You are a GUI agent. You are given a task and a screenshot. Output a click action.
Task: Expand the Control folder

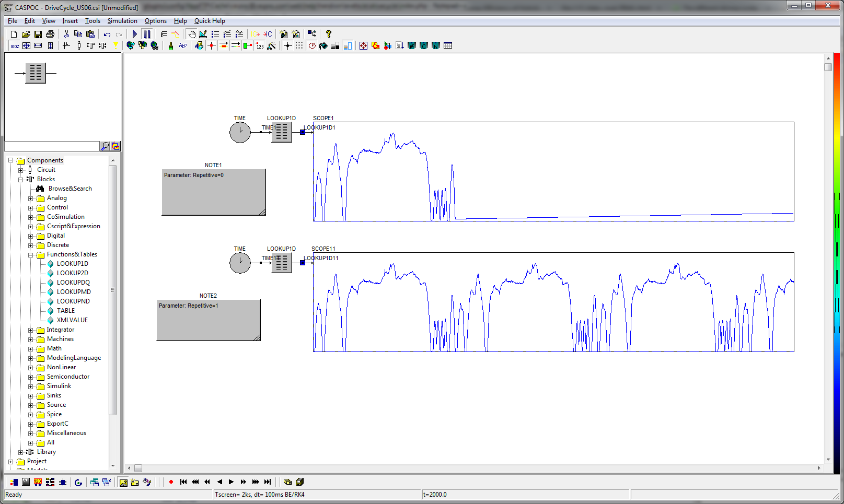30,208
